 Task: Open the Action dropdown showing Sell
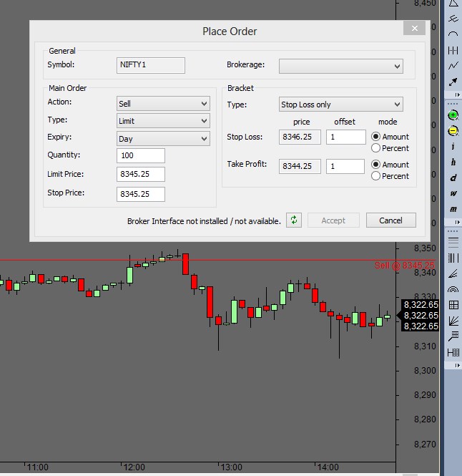tap(163, 104)
